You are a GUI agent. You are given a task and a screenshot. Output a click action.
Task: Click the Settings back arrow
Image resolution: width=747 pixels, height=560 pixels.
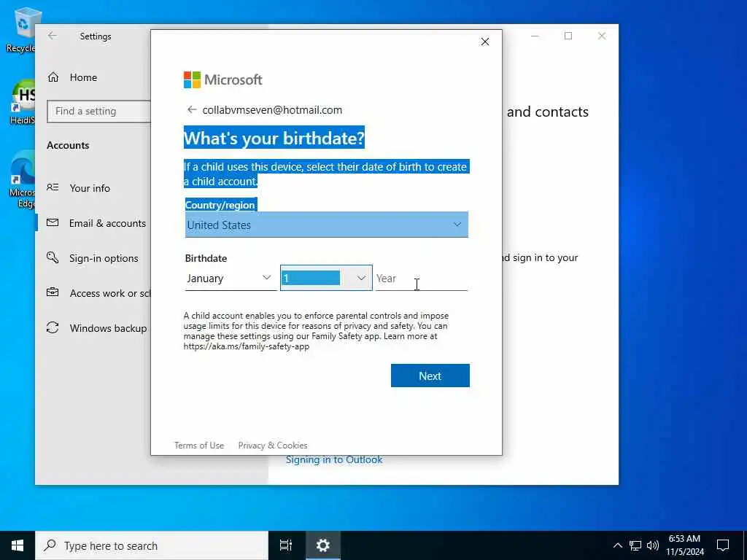[53, 36]
